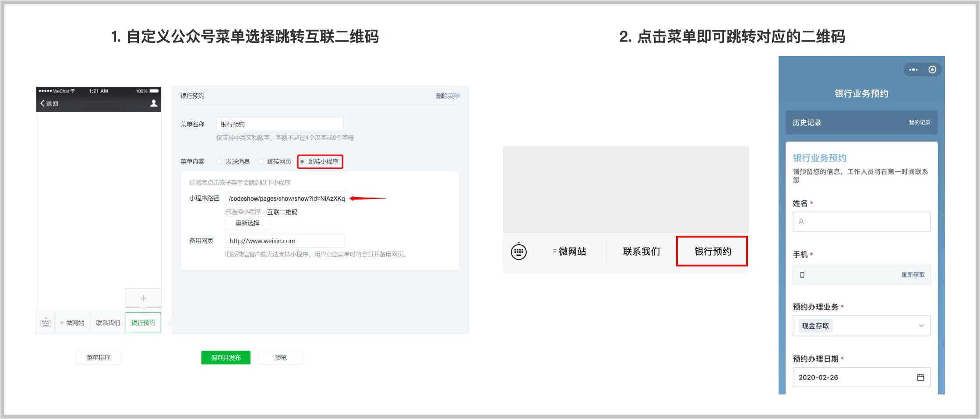Click the green 保存并发布 button
The height and width of the screenshot is (419, 980).
[226, 358]
